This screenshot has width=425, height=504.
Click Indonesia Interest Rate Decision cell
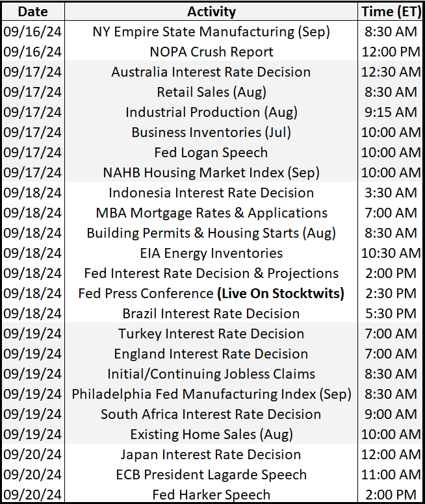211,193
